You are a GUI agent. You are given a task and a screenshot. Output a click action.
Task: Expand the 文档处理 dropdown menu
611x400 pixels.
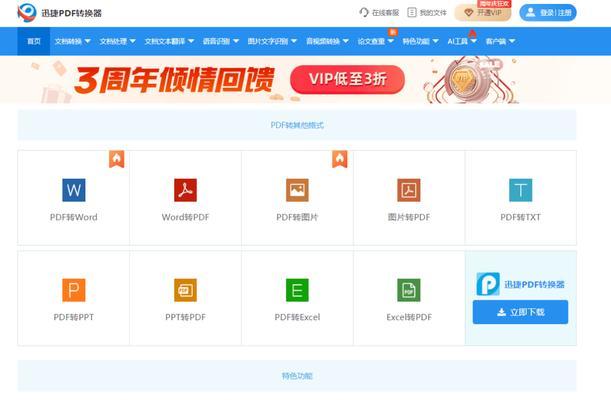coord(117,41)
